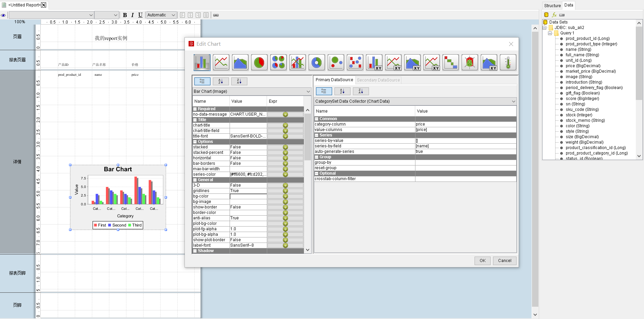
Task: Sort datasource properties descending Z-A
Action: (361, 91)
